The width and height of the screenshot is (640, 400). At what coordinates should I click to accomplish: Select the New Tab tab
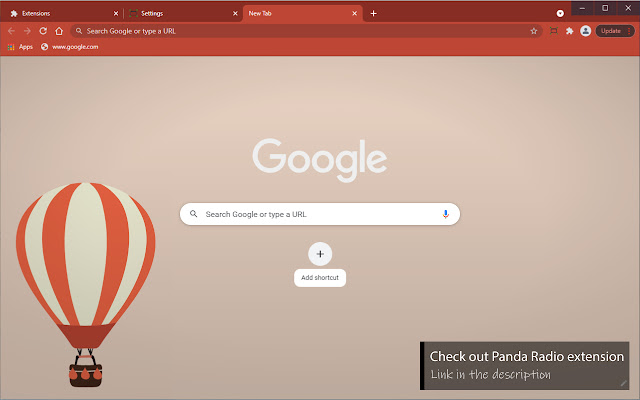[302, 13]
